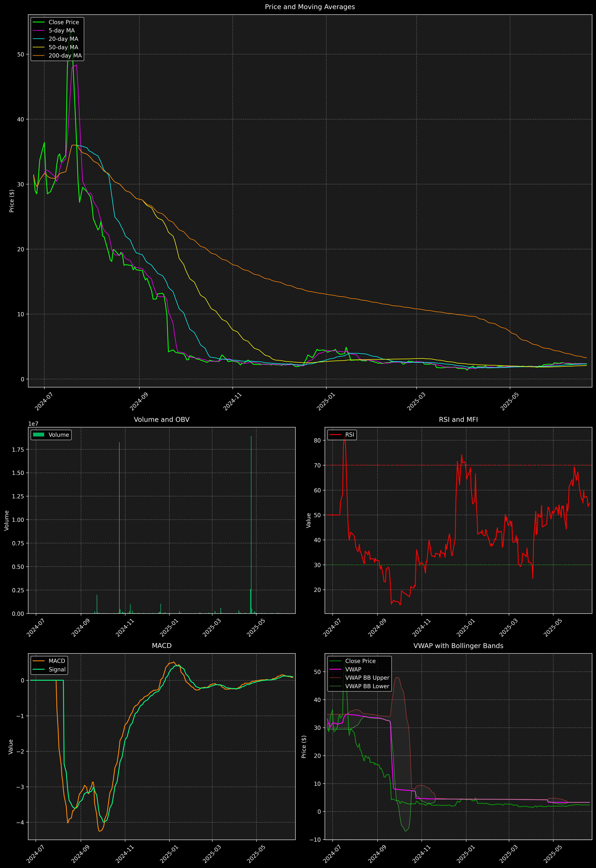Click the 'Volume and OBV' chart title
596x868 pixels.
(162, 419)
